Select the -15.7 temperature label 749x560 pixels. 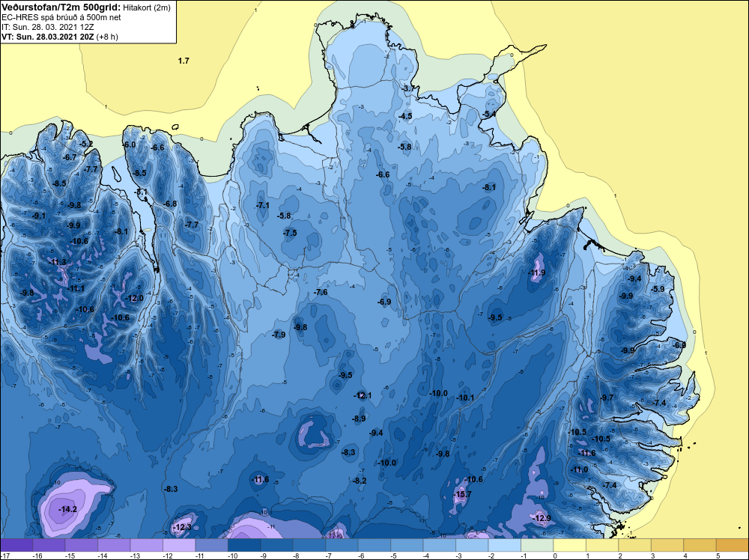[462, 494]
